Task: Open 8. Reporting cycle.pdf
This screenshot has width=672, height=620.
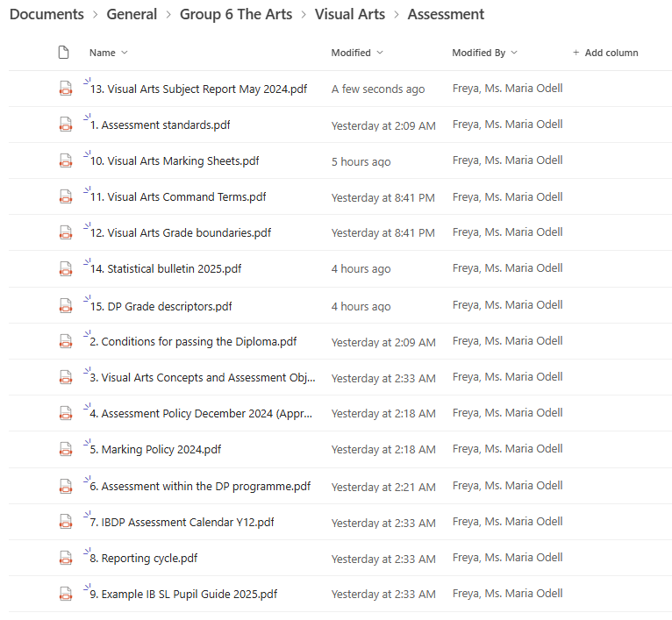Action: tap(144, 559)
